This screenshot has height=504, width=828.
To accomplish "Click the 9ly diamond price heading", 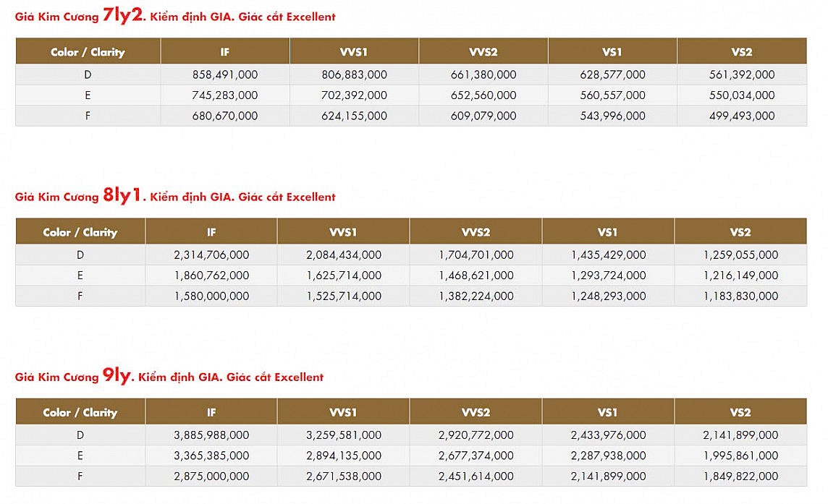I will 169,376.
